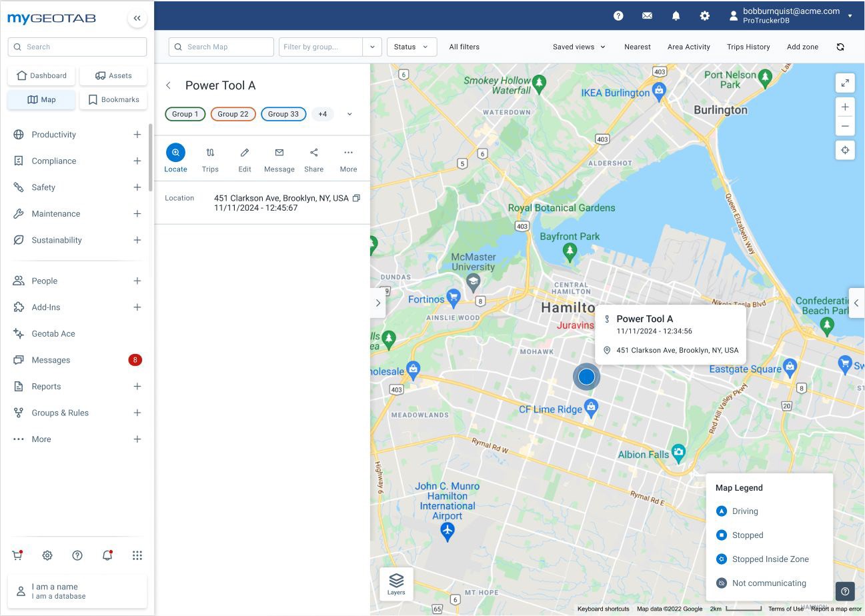Go back from Power Tool A panel
This screenshot has height=616, width=865.
click(169, 85)
